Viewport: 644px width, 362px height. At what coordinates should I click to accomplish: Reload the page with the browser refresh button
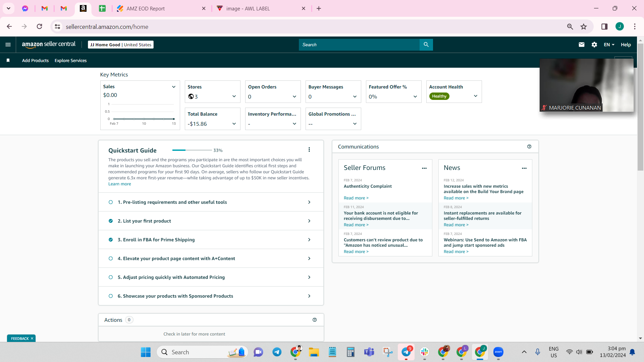(x=39, y=26)
